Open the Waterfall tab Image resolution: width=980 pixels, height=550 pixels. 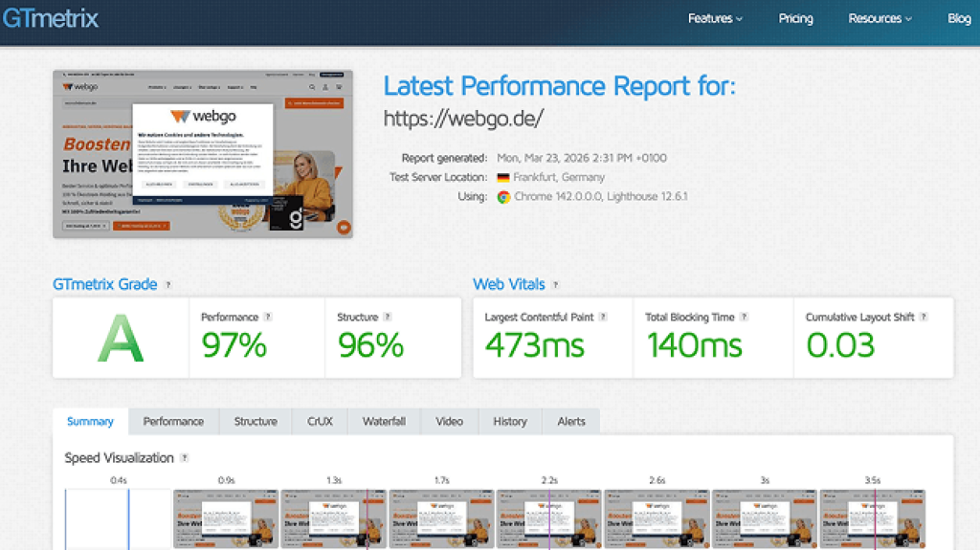384,421
